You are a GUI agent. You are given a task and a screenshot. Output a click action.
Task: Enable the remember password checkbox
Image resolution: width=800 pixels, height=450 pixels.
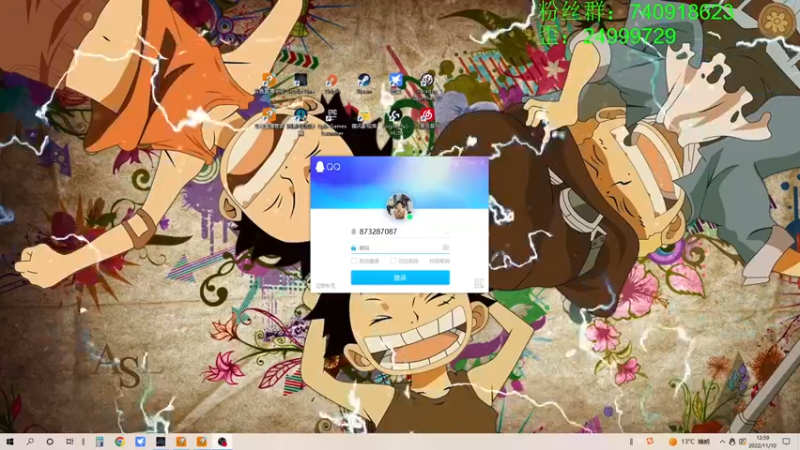[x=393, y=261]
